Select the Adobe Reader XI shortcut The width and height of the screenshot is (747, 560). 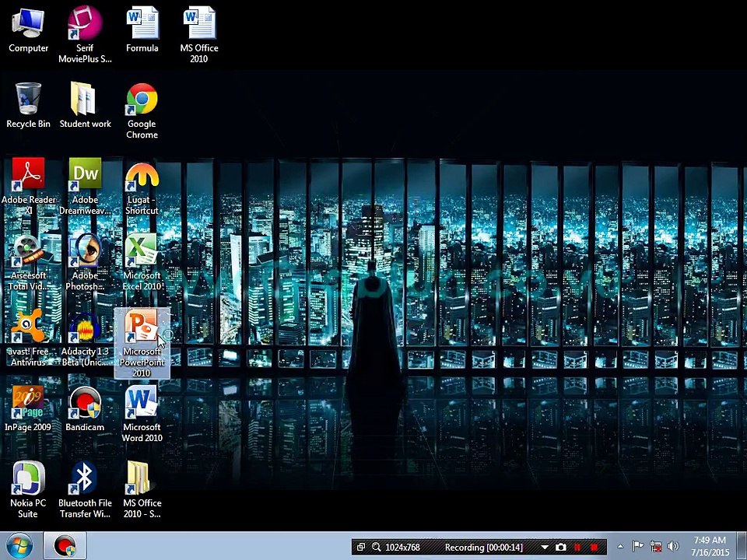[28, 186]
